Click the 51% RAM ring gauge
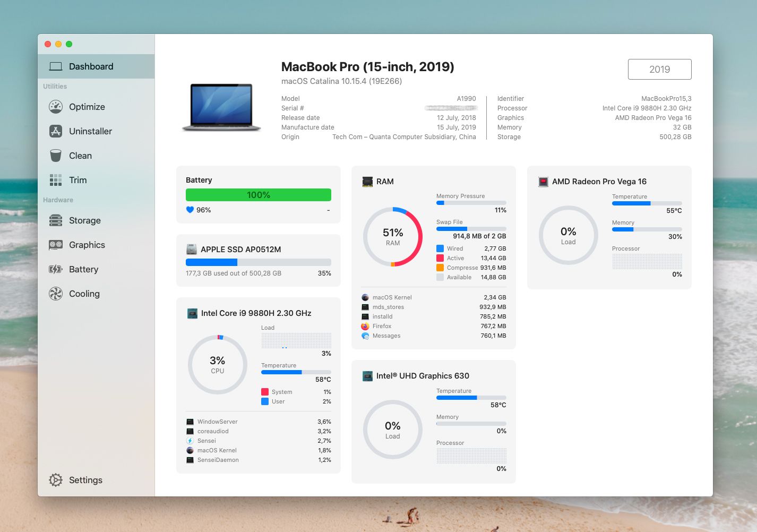The height and width of the screenshot is (532, 757). pyautogui.click(x=393, y=237)
